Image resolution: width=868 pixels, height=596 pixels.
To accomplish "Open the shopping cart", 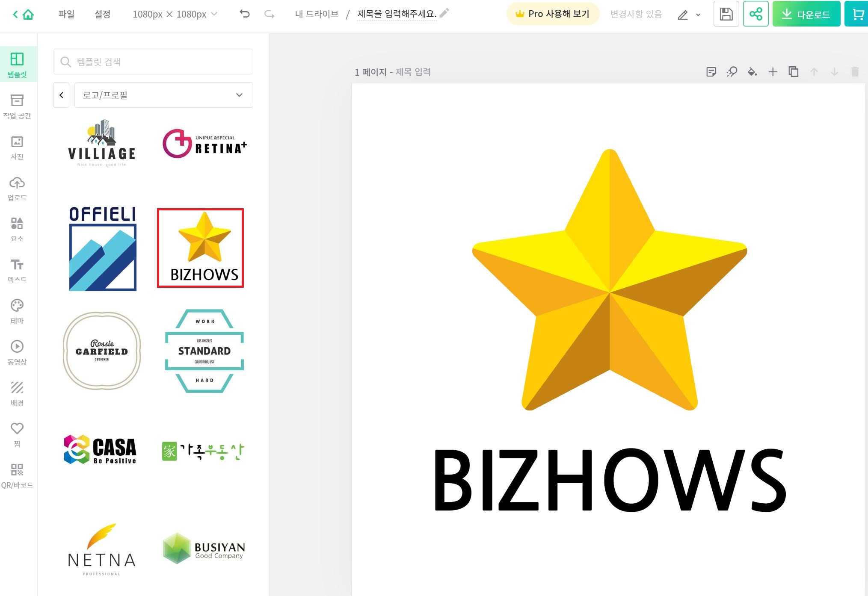I will [857, 14].
